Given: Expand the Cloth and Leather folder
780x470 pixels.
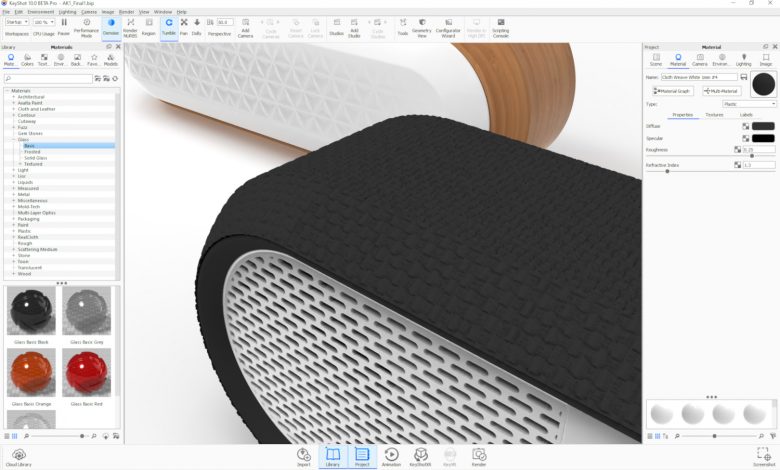Looking at the screenshot, I should pyautogui.click(x=13, y=108).
